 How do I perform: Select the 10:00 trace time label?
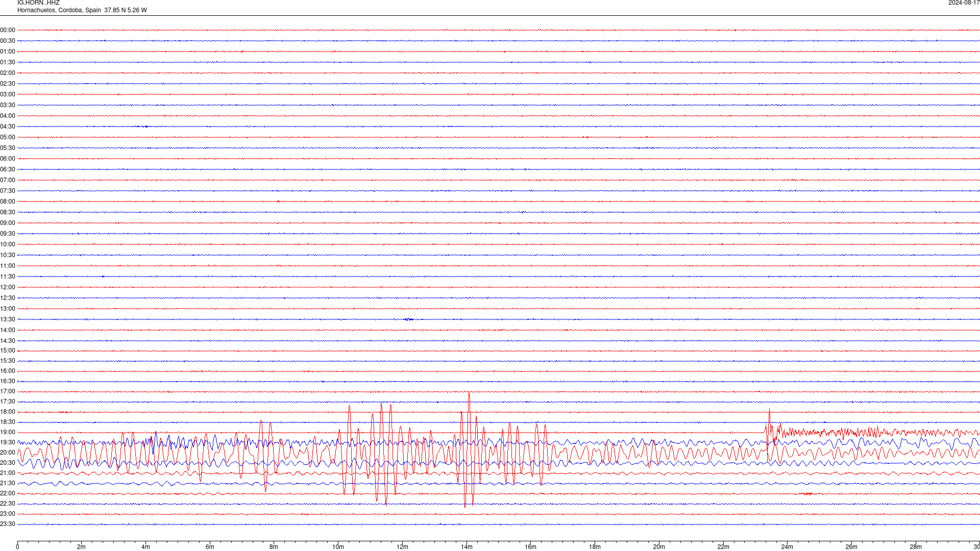pyautogui.click(x=8, y=244)
